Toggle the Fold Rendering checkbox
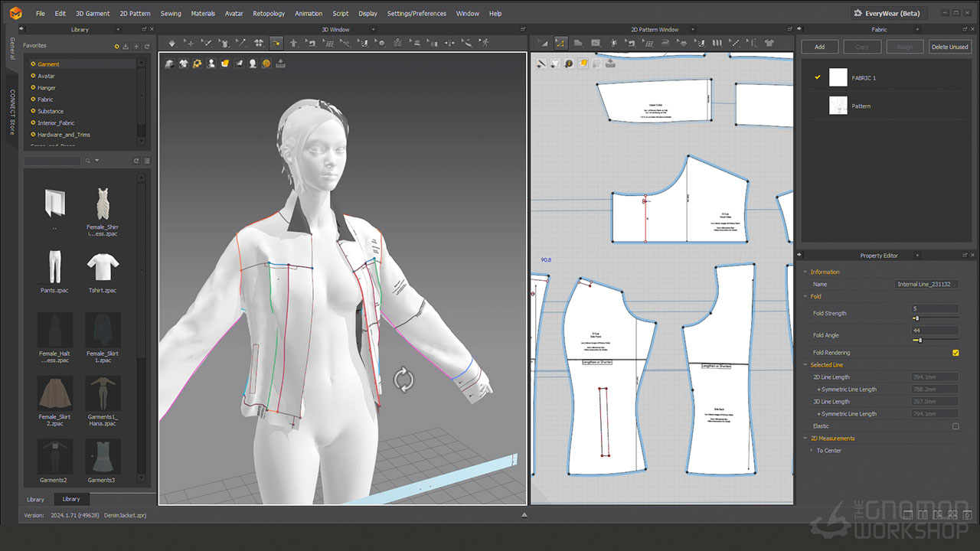The image size is (980, 551). pos(955,353)
